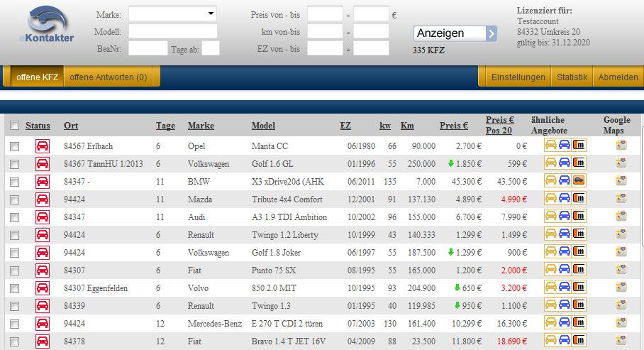644x350 pixels.
Task: Click Abmelden to log out
Action: 618,77
